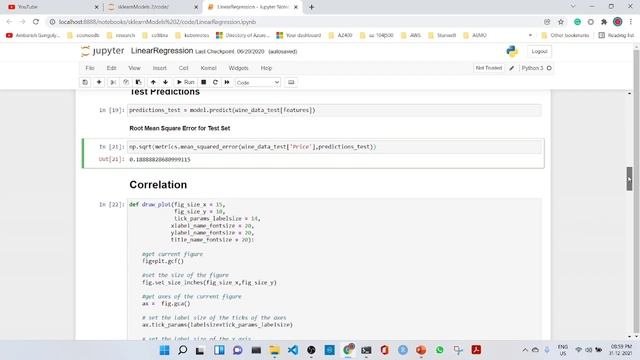Open the Edit menu in Jupyter
The width and height of the screenshot is (640, 360).
coord(111,68)
